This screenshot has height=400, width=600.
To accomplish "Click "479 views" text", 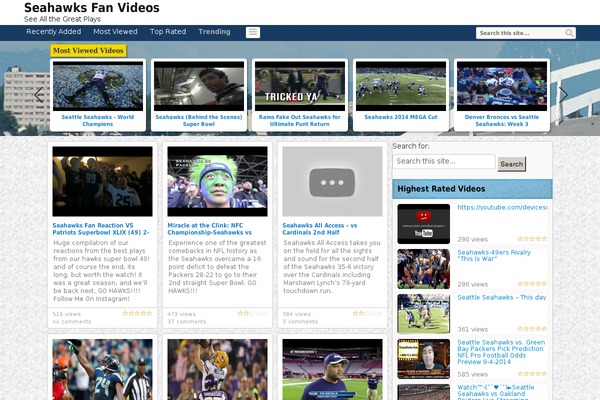I will pyautogui.click(x=181, y=314).
